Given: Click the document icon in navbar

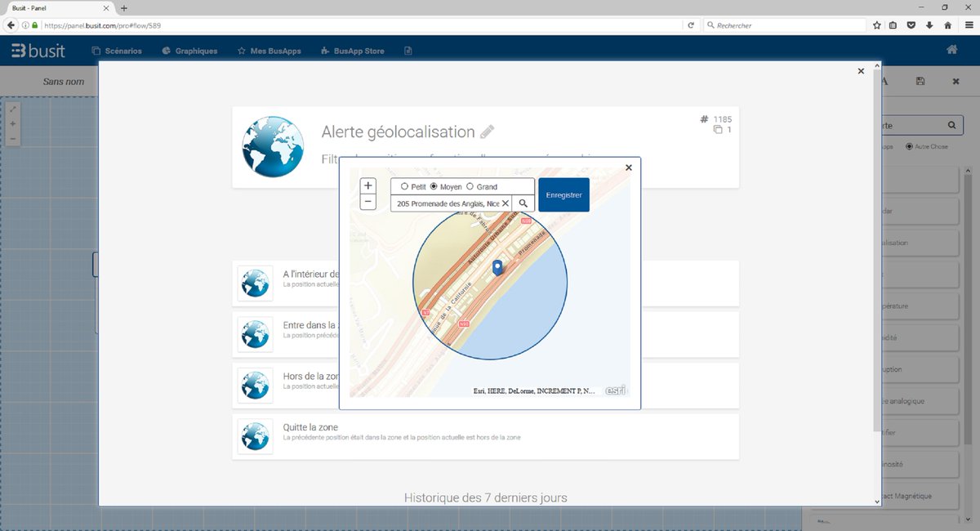Looking at the screenshot, I should pos(408,51).
